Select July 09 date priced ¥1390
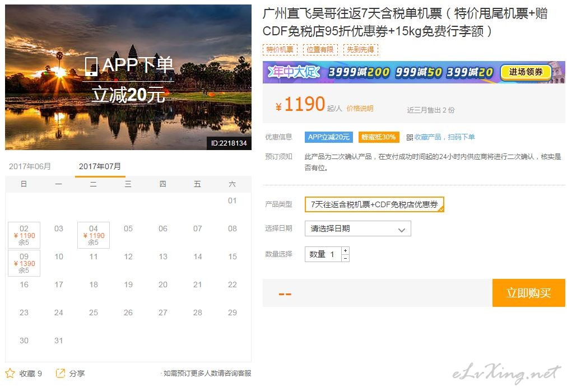567x392 pixels. coord(24,263)
